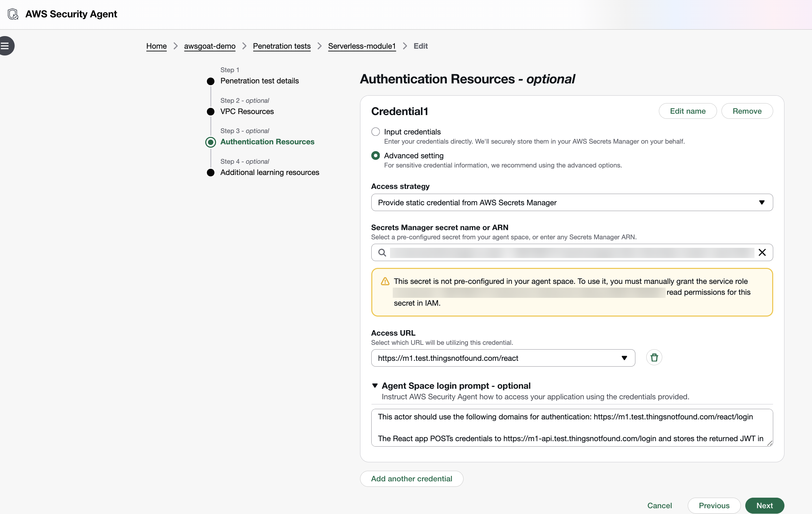This screenshot has width=812, height=514.
Task: Click Edit name for Credential1
Action: pyautogui.click(x=687, y=111)
